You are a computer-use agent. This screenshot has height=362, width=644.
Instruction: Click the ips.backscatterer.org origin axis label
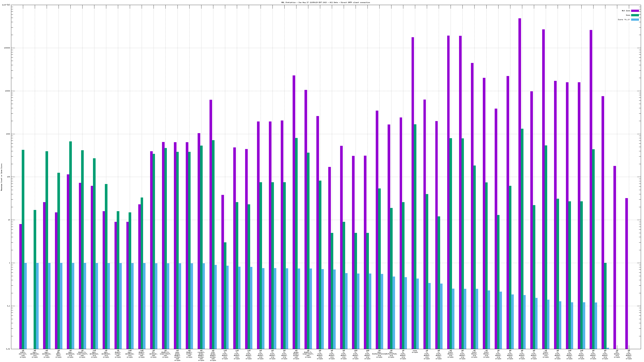[379, 354]
